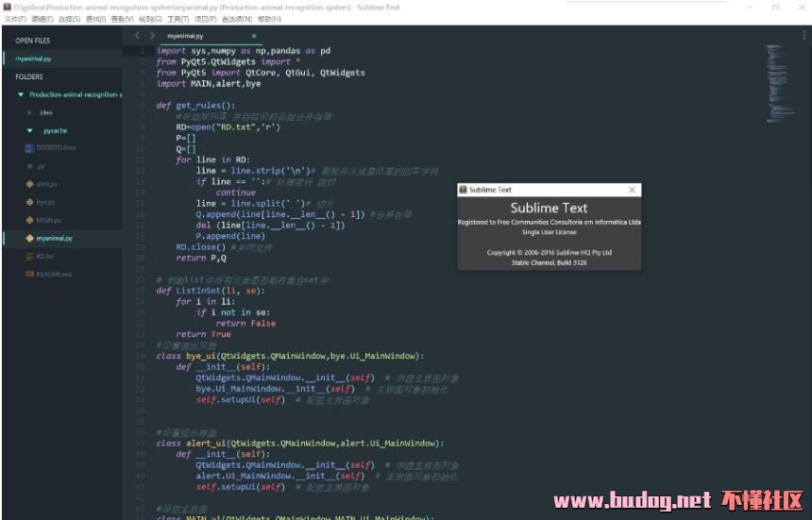Click the Sublime Text app icon in the window title bar
Image resolution: width=812 pixels, height=520 pixels.
coord(8,8)
